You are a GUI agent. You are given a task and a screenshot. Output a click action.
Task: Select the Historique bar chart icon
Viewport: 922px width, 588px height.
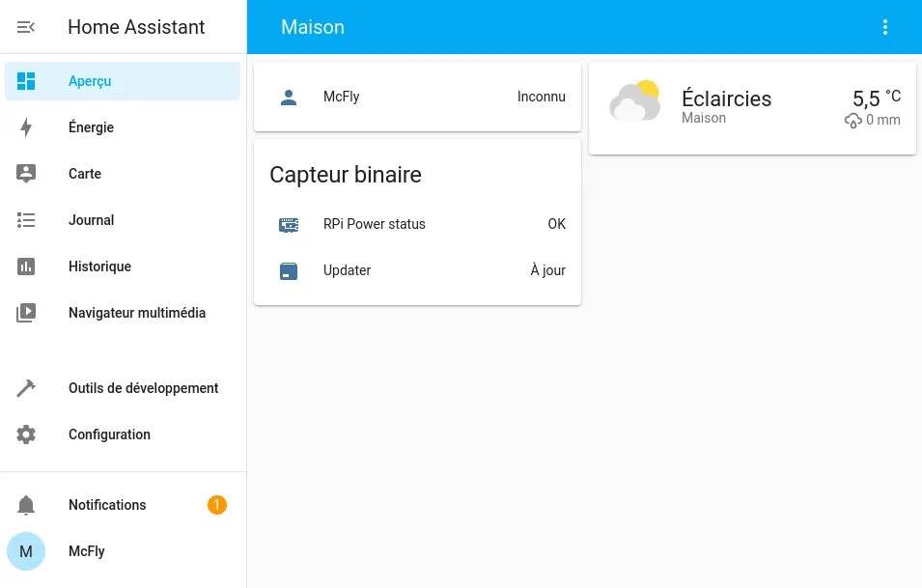coord(26,266)
